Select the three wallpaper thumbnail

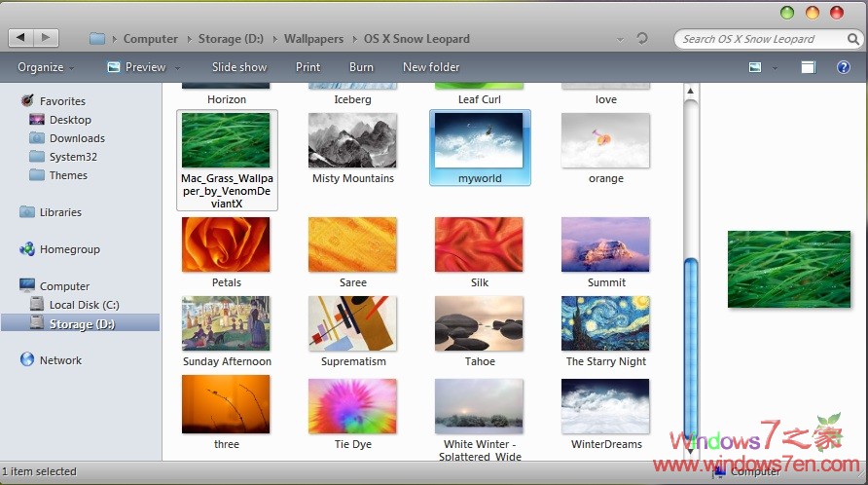pos(226,404)
